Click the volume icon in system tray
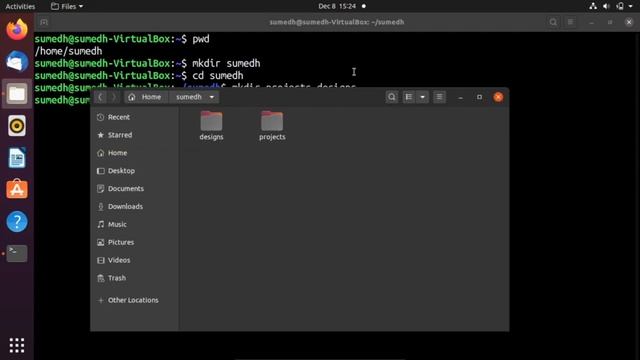The image size is (640, 360). 606,6
